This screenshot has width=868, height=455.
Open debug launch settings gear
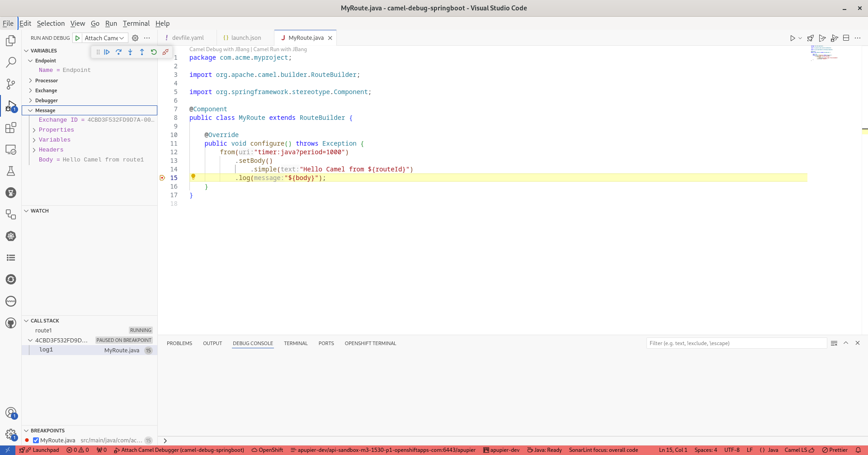(135, 38)
